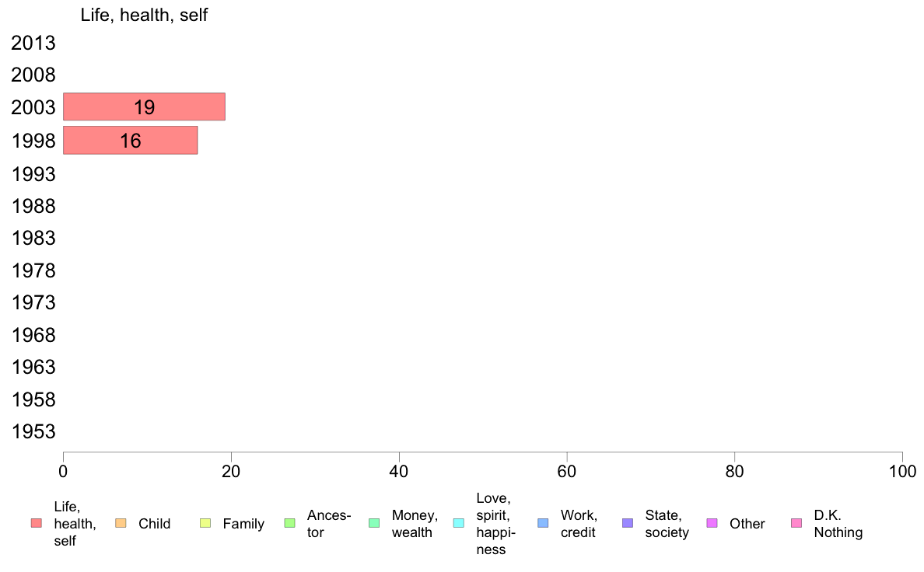Click the orange Child legend swatch
Image resolution: width=924 pixels, height=572 pixels.
click(121, 523)
